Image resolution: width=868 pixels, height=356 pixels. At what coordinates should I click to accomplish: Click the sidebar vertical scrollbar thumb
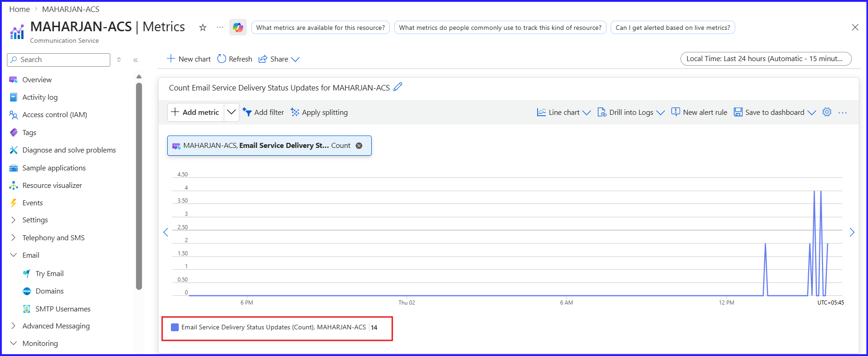coord(139,186)
